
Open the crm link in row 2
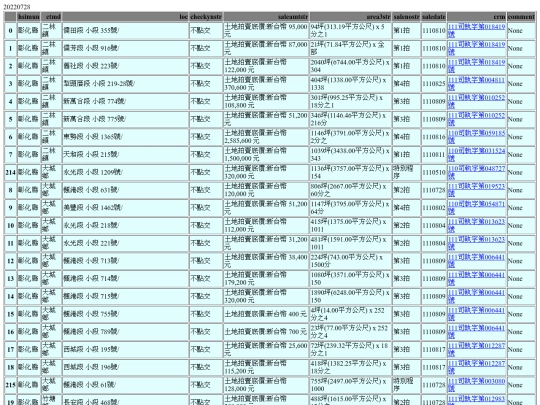476,66
